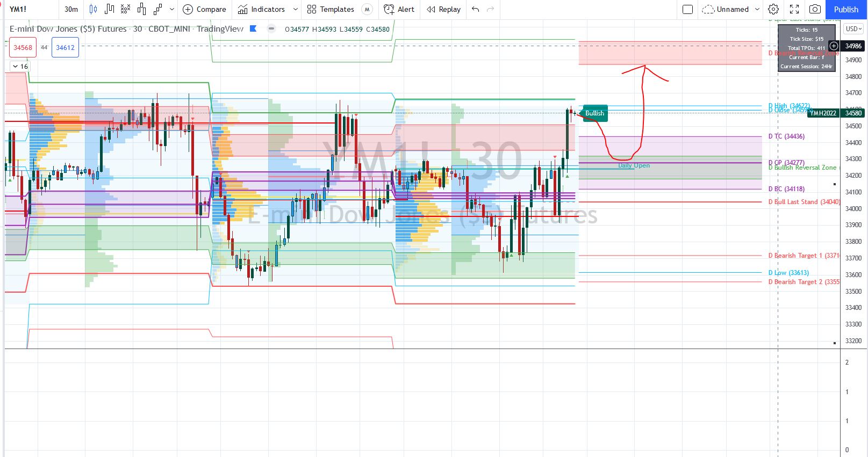Viewport: 868px width, 457px height.
Task: Click the YMH2022 price label
Action: click(823, 113)
